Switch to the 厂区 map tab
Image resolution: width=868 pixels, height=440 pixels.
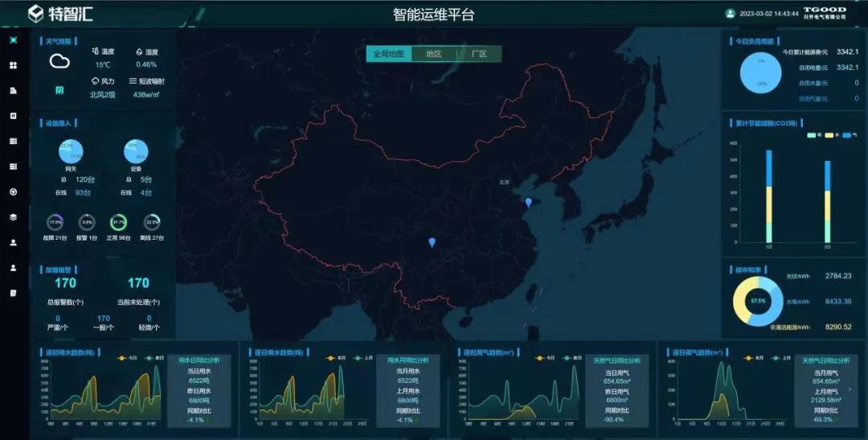tap(478, 54)
